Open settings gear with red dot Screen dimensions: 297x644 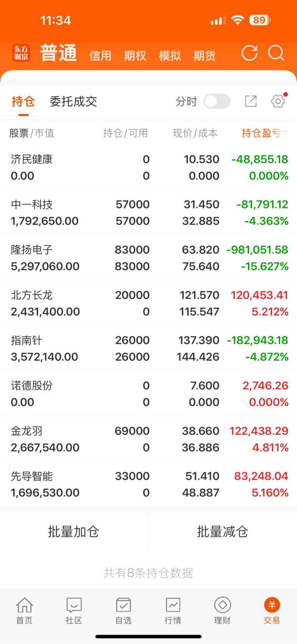[x=278, y=101]
